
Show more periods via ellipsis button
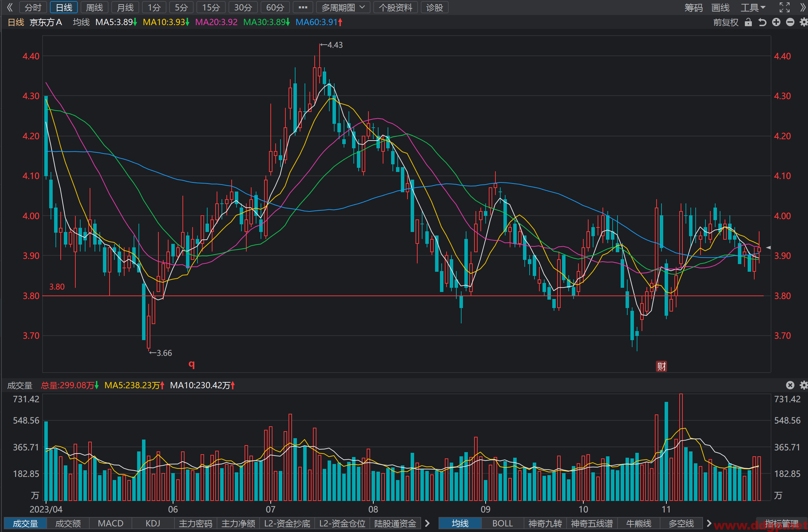(303, 7)
